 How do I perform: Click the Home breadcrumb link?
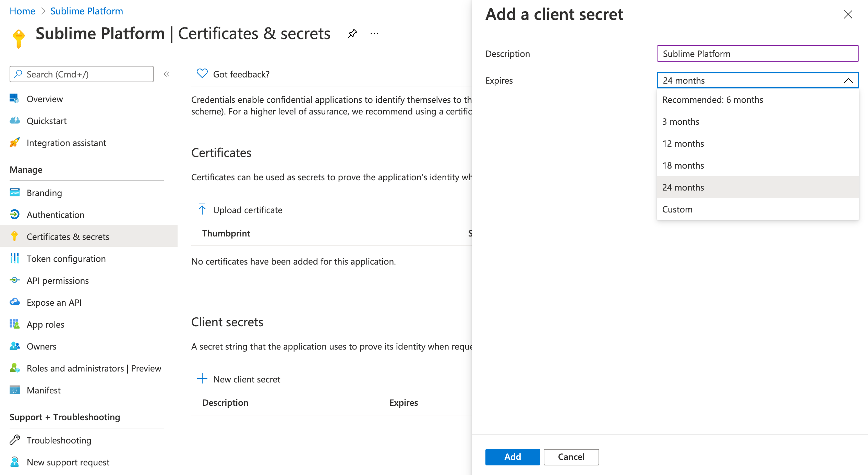[22, 11]
